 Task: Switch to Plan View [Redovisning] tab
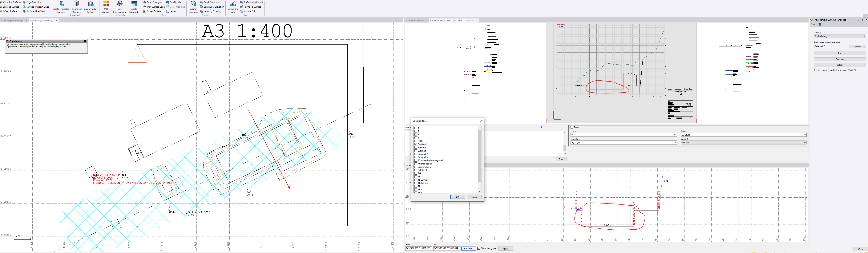pyautogui.click(x=12, y=21)
